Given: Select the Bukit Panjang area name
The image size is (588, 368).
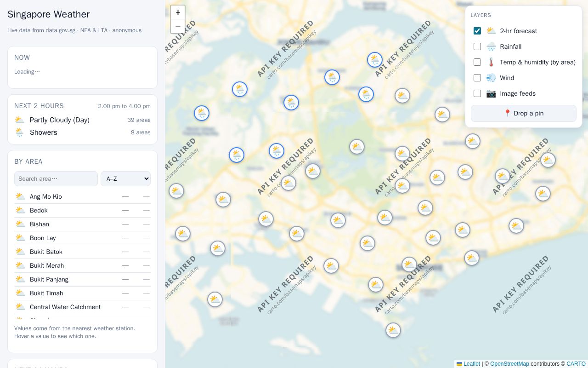Looking at the screenshot, I should [x=49, y=279].
